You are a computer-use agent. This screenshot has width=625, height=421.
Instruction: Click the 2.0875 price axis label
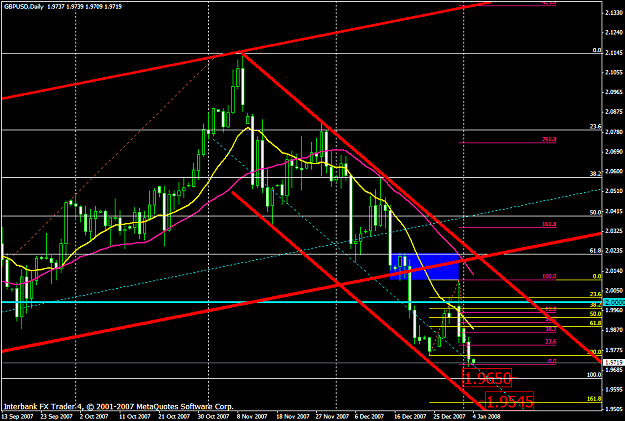(614, 112)
